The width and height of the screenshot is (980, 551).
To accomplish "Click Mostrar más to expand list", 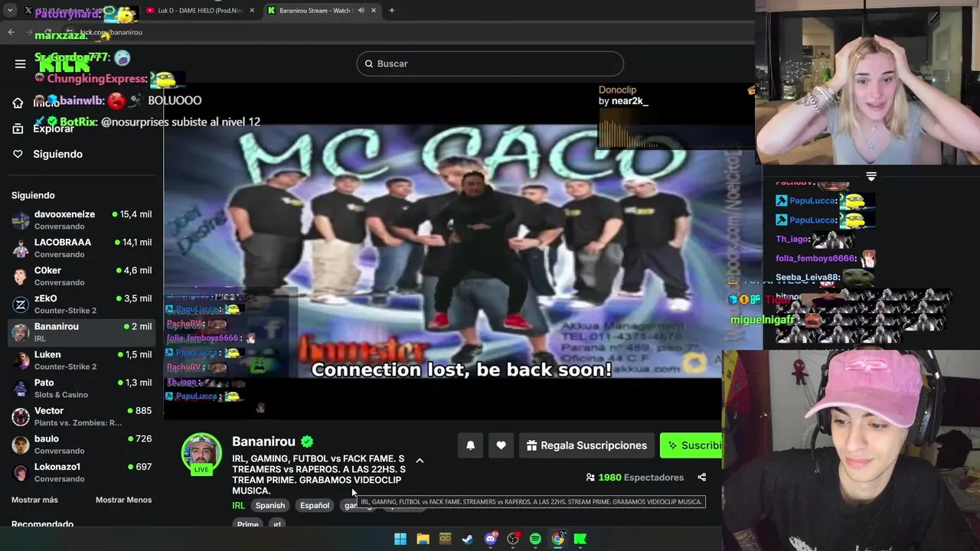I will (x=34, y=500).
